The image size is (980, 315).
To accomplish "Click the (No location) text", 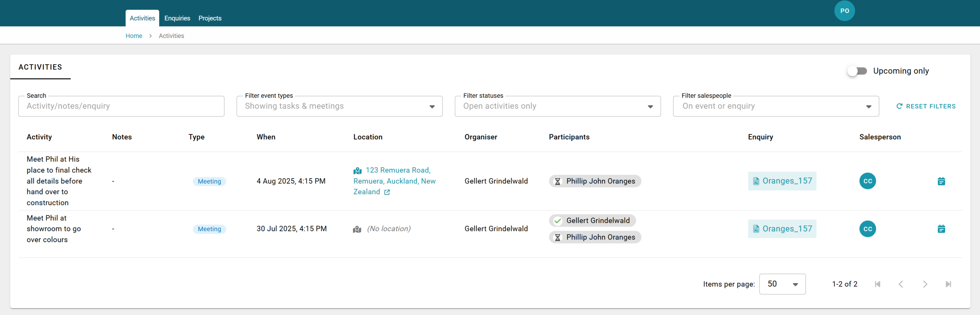I will (x=389, y=229).
